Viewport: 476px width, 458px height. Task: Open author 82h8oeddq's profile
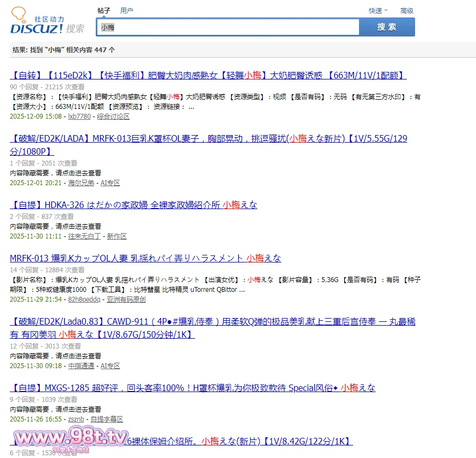(x=84, y=299)
